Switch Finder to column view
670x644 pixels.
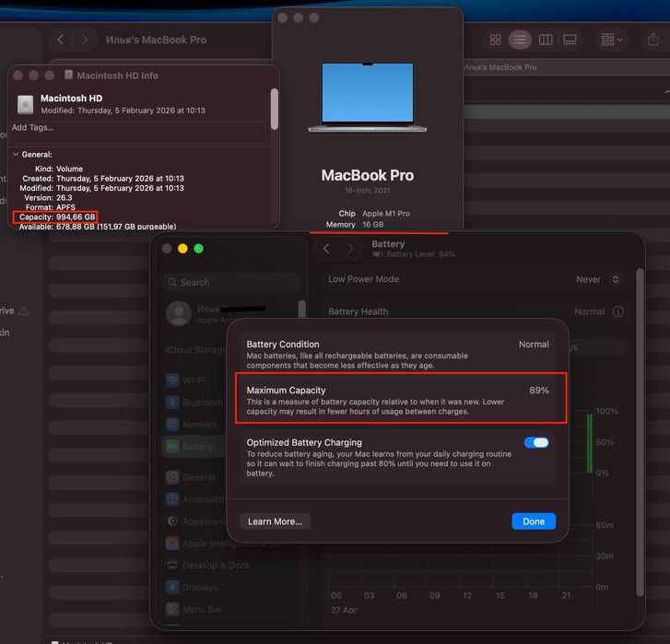pos(546,40)
